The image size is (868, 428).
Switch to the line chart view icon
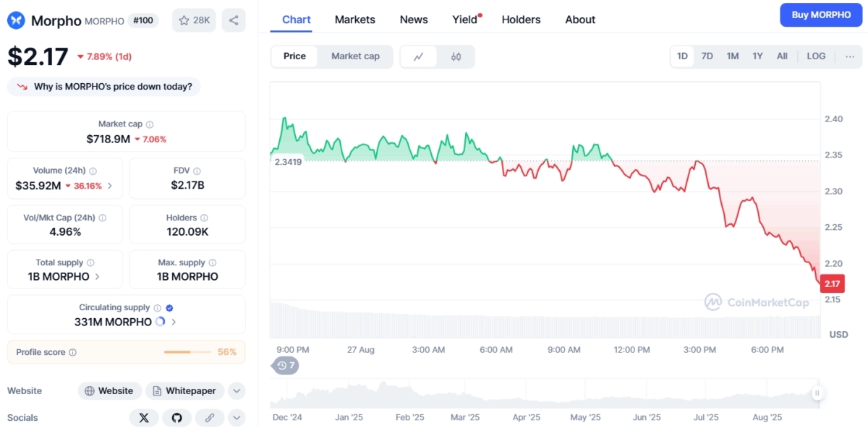pyautogui.click(x=419, y=56)
